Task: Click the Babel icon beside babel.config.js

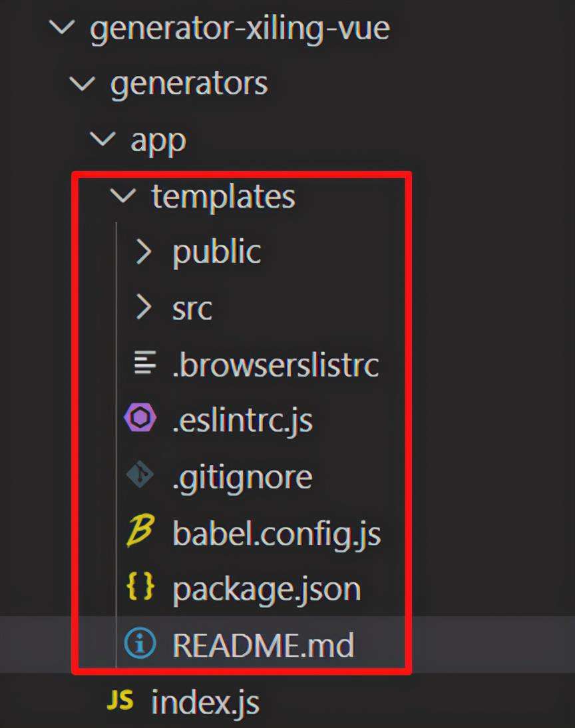Action: click(x=140, y=532)
